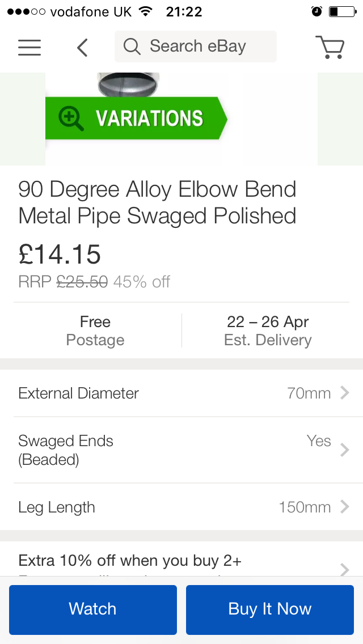The width and height of the screenshot is (363, 644).
Task: Select the Leg Length row
Action: [x=170, y=507]
